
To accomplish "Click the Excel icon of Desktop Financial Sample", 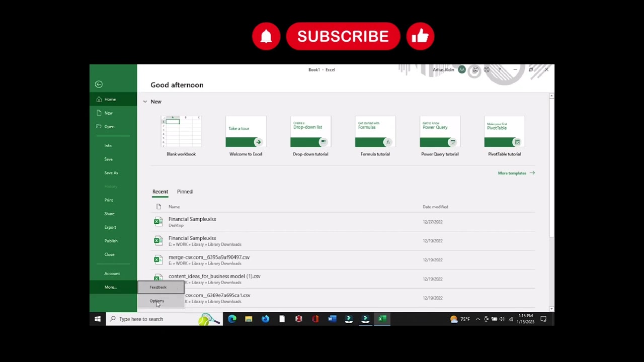I will pyautogui.click(x=158, y=222).
